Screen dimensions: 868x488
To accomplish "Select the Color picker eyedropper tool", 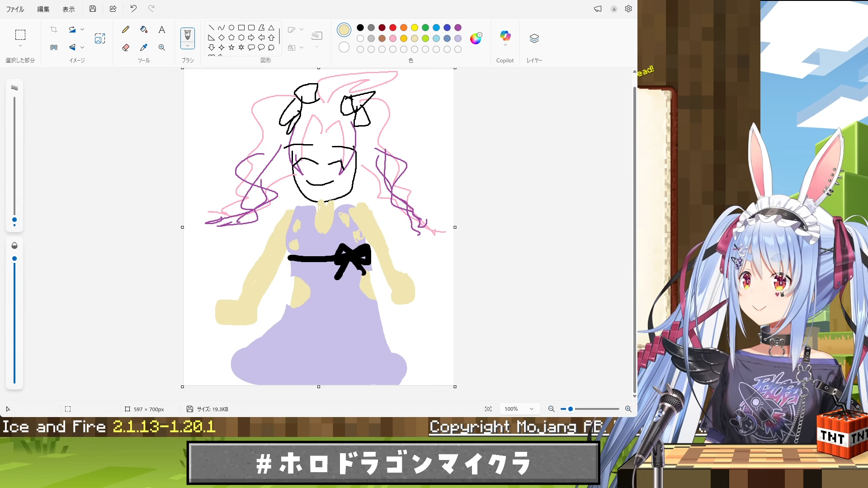I will [x=144, y=47].
